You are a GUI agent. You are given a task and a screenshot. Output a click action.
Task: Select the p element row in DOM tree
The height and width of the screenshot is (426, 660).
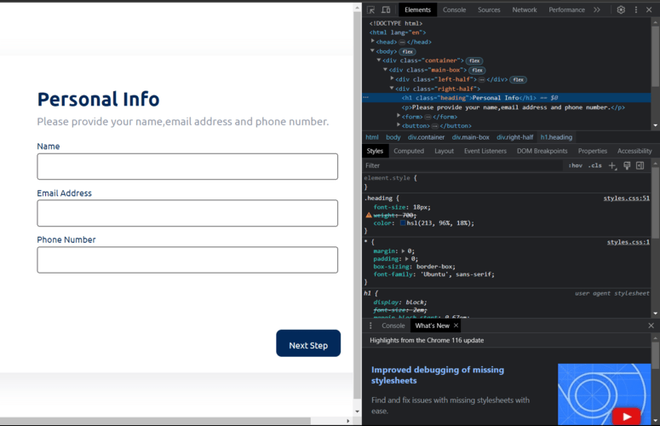[506, 107]
